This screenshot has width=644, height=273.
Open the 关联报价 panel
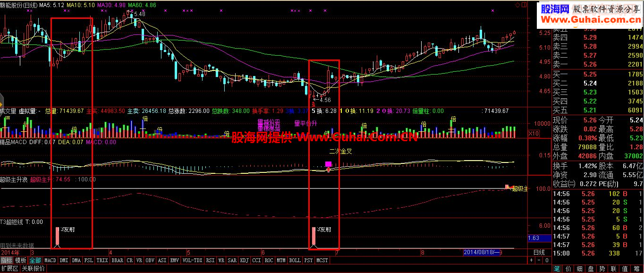coord(33,268)
